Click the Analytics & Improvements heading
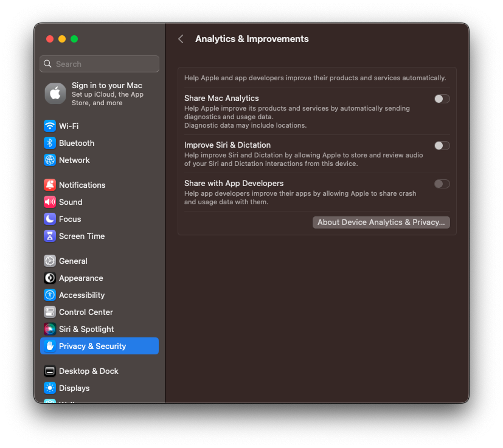This screenshot has width=503, height=448. coord(252,39)
